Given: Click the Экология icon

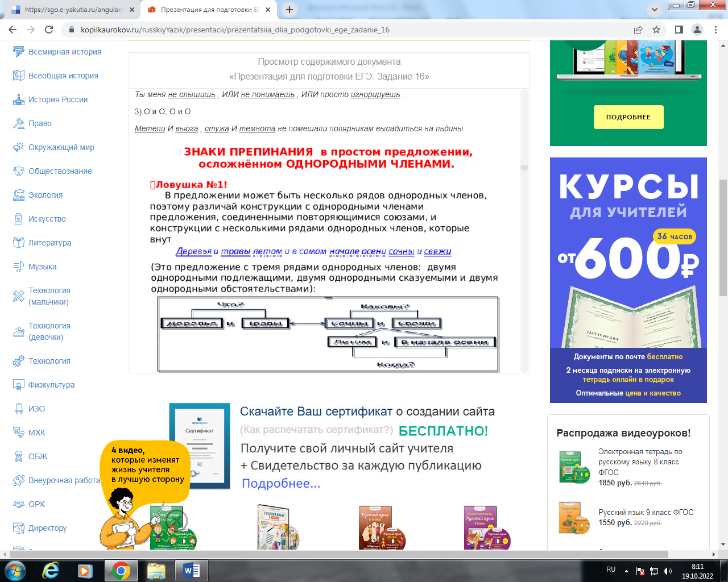Looking at the screenshot, I should coord(19,195).
